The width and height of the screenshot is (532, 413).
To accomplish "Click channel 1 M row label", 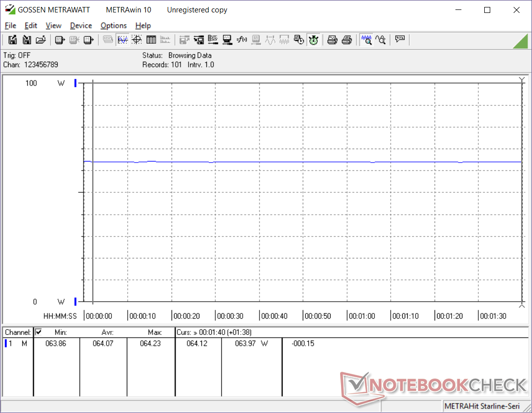I will coord(16,343).
